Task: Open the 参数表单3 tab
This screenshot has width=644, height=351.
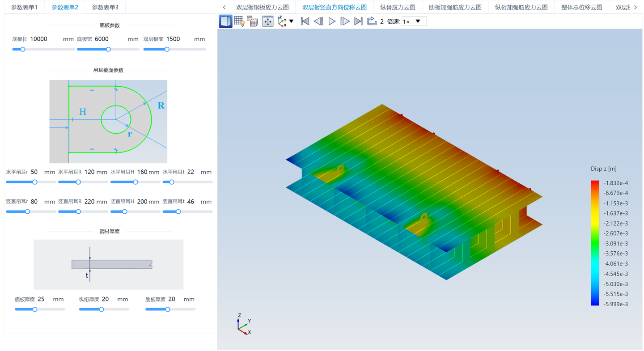Action: point(105,7)
